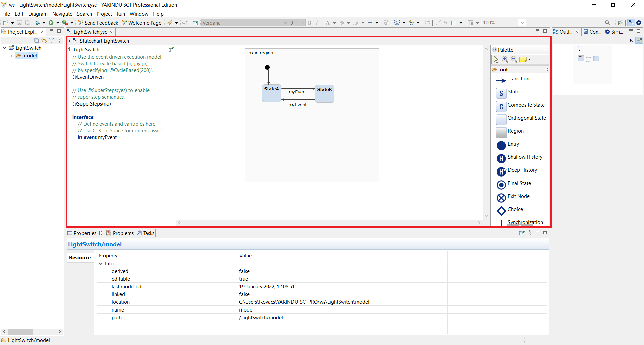Switch to the SC Modeling perspective button
The height and width of the screenshot is (345, 644).
pos(631,23)
